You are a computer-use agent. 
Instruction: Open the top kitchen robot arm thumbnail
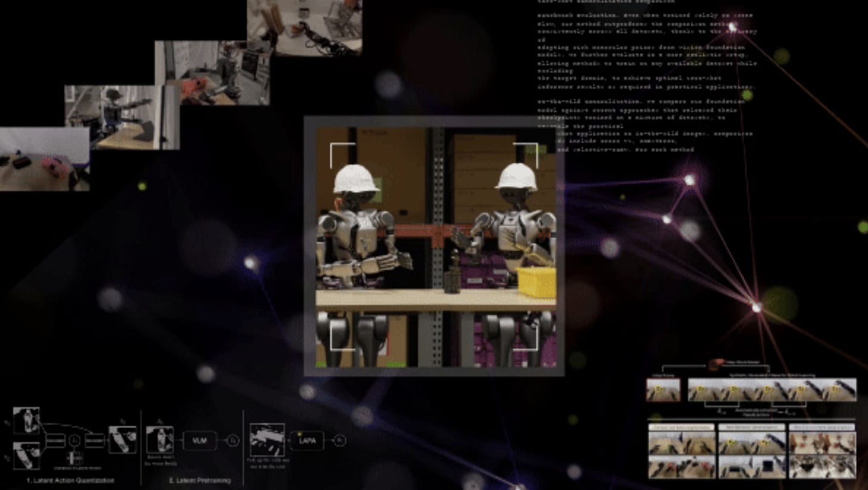pos(304,27)
